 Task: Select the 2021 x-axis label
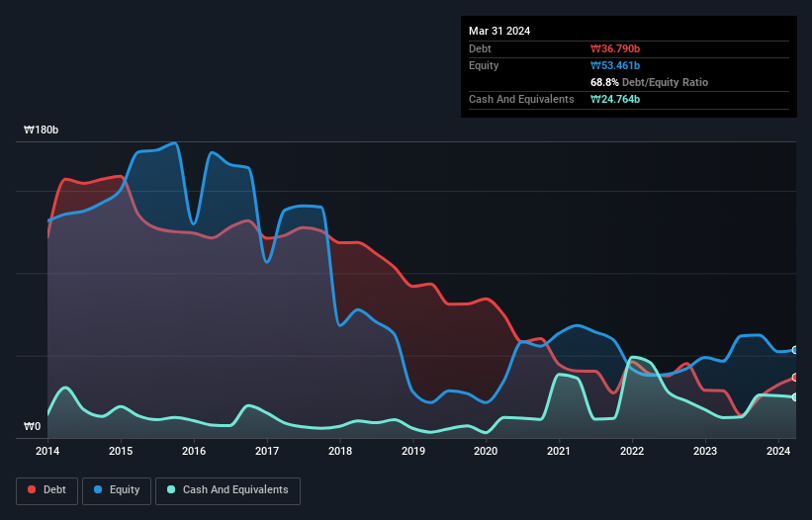point(559,451)
